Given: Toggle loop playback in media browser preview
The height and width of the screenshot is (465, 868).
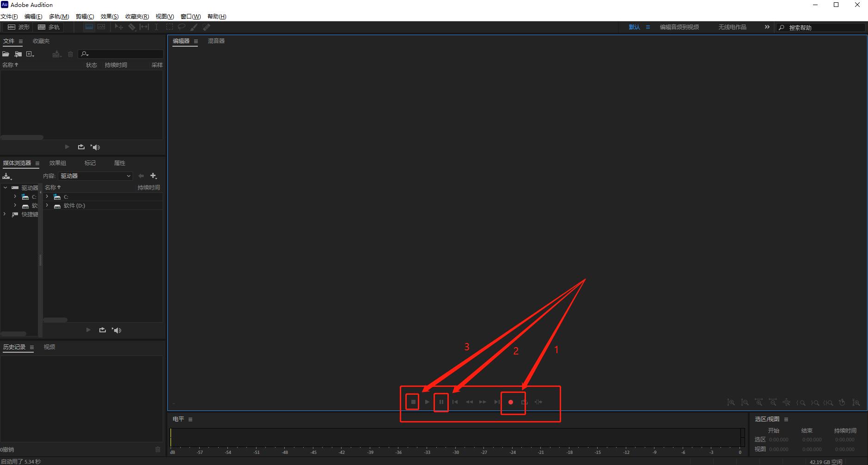Looking at the screenshot, I should (x=103, y=330).
